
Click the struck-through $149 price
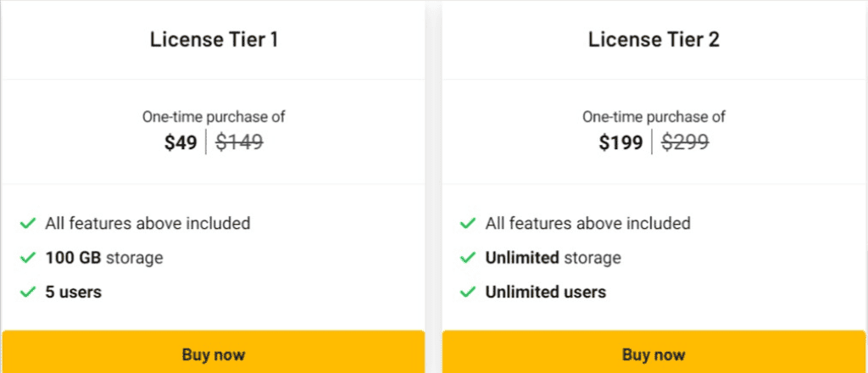(239, 142)
